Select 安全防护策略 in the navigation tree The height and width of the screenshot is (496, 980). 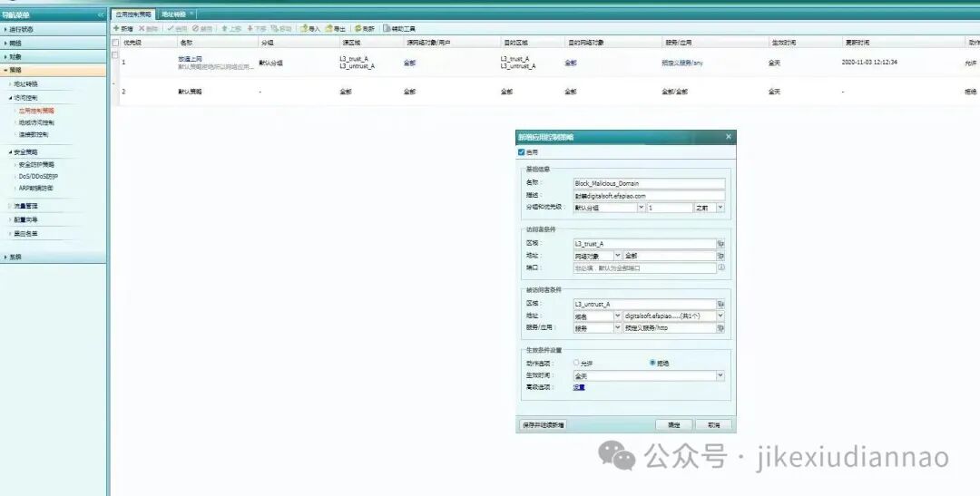(x=36, y=165)
